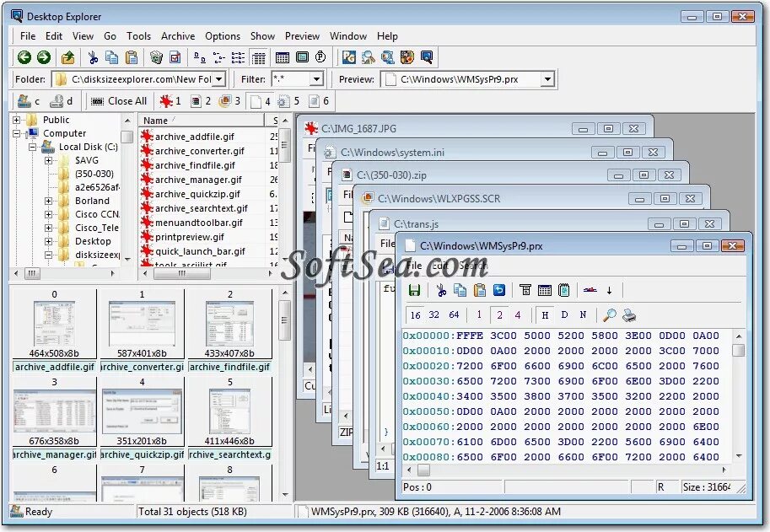The image size is (770, 532).
Task: Group hex bytes by 2
Action: [x=499, y=315]
